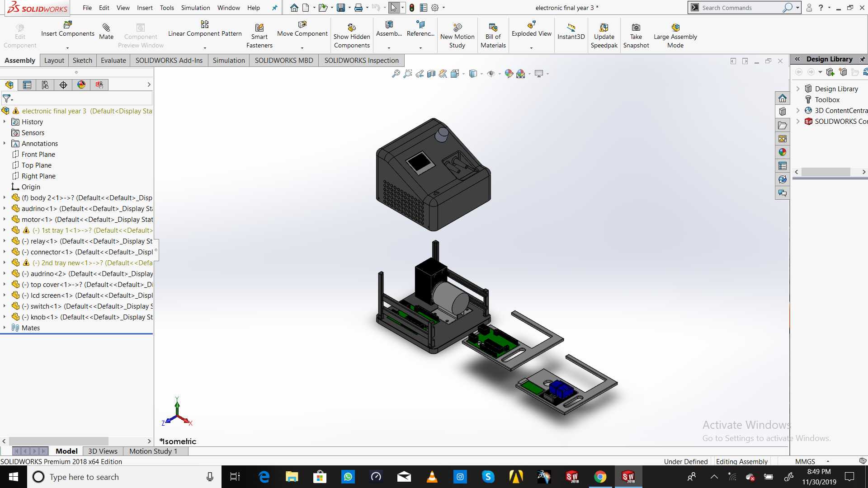The image size is (868, 488).
Task: Expand motor<1> component node
Action: [x=5, y=219]
